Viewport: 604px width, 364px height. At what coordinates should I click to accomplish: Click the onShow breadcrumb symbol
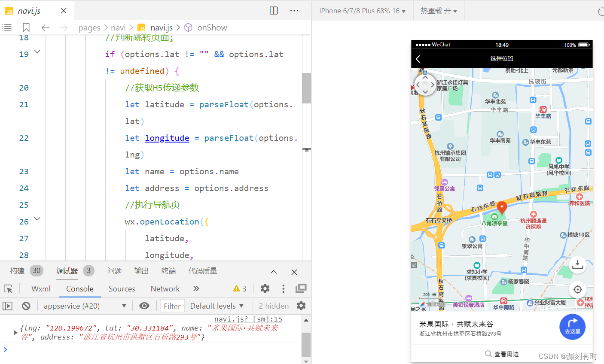click(212, 27)
